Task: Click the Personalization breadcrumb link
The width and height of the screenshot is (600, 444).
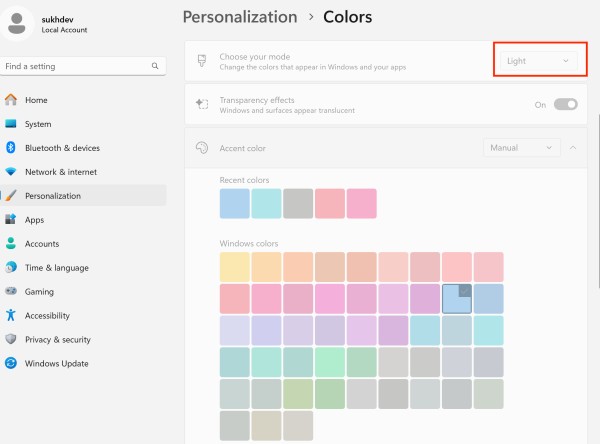Action: 240,17
